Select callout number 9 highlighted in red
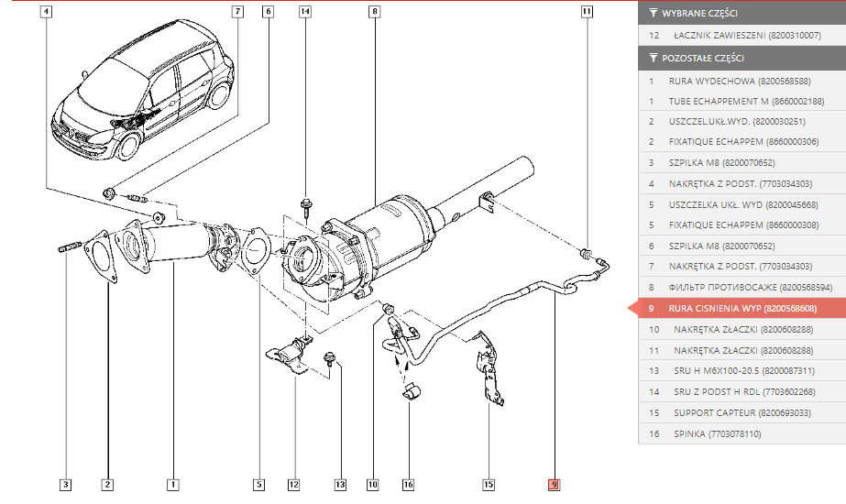Image resolution: width=846 pixels, height=504 pixels. click(554, 485)
